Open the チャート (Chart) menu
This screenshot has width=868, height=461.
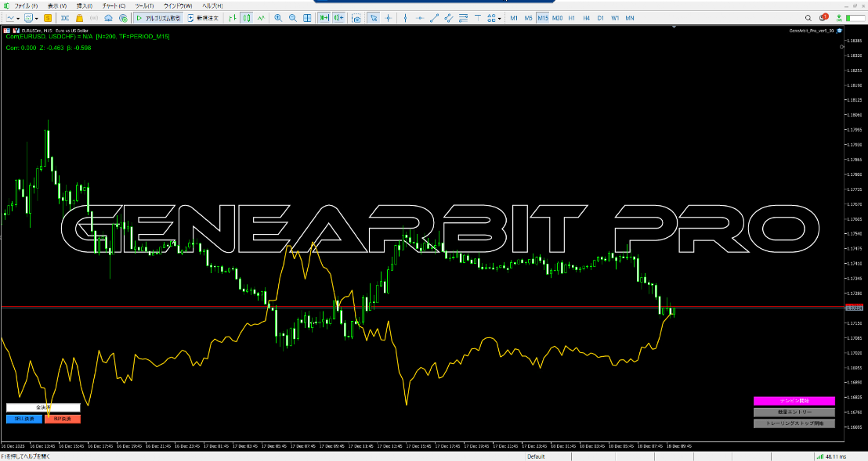114,5
